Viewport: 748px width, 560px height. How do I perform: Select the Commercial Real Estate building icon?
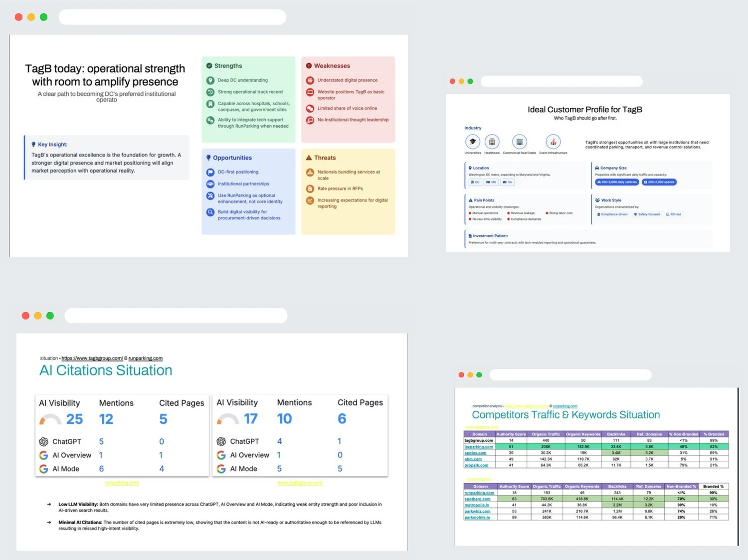click(519, 142)
